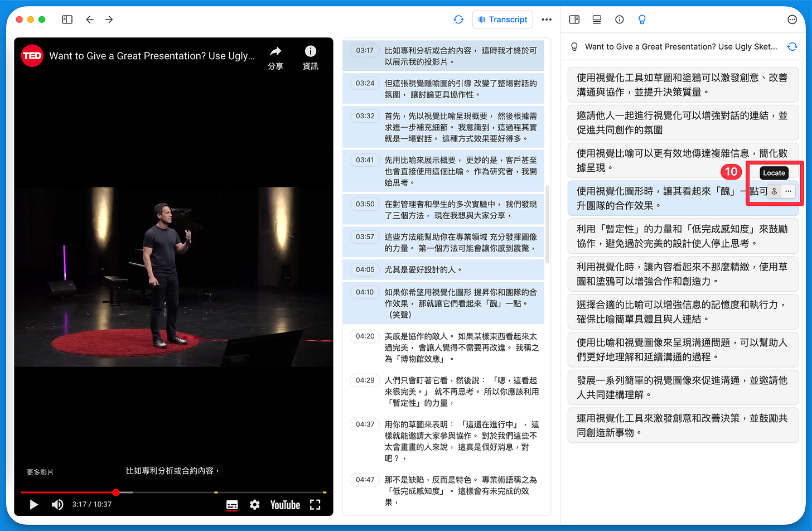
Task: Regenerate summary via refresh icon near title
Action: [792, 47]
